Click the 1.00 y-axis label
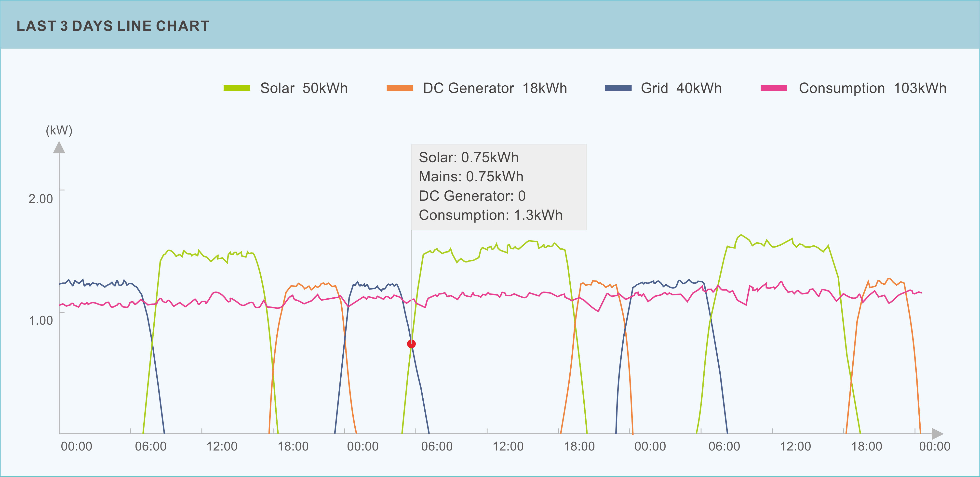Viewport: 980px width, 477px height. (41, 320)
